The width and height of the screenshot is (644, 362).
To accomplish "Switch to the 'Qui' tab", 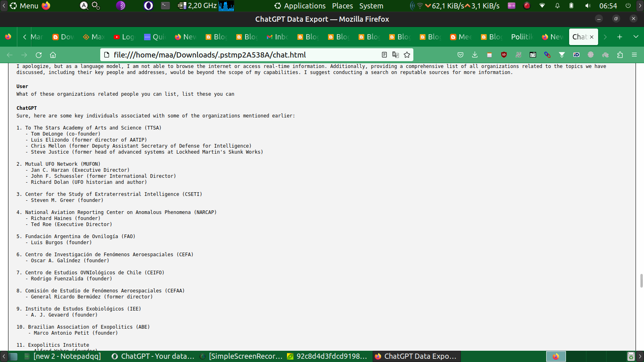I will click(x=155, y=37).
